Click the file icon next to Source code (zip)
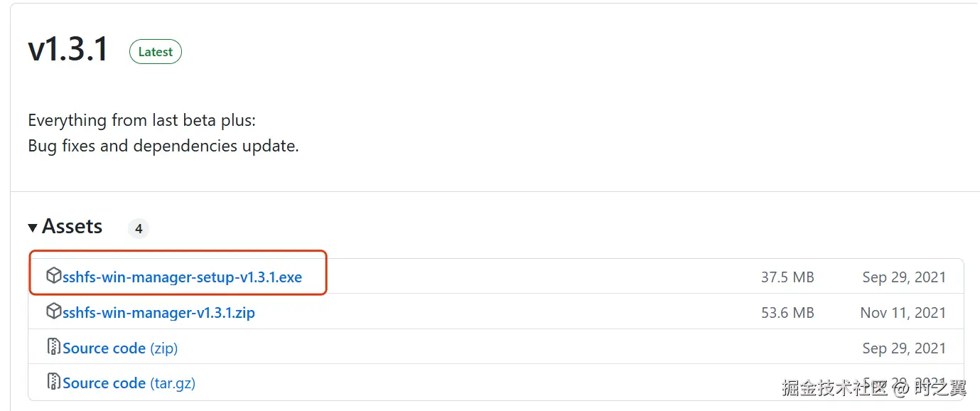The height and width of the screenshot is (411, 980). coord(53,347)
